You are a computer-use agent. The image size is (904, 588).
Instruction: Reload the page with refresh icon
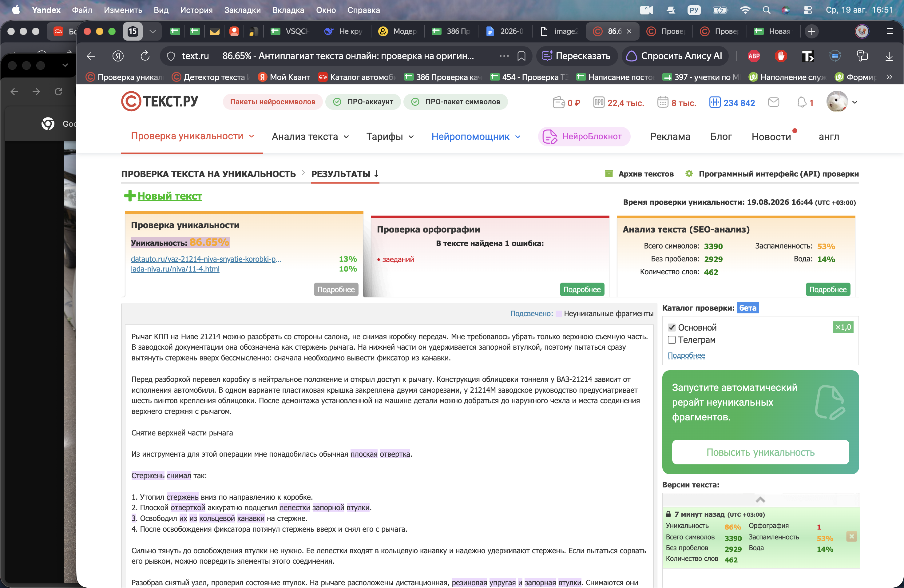145,56
